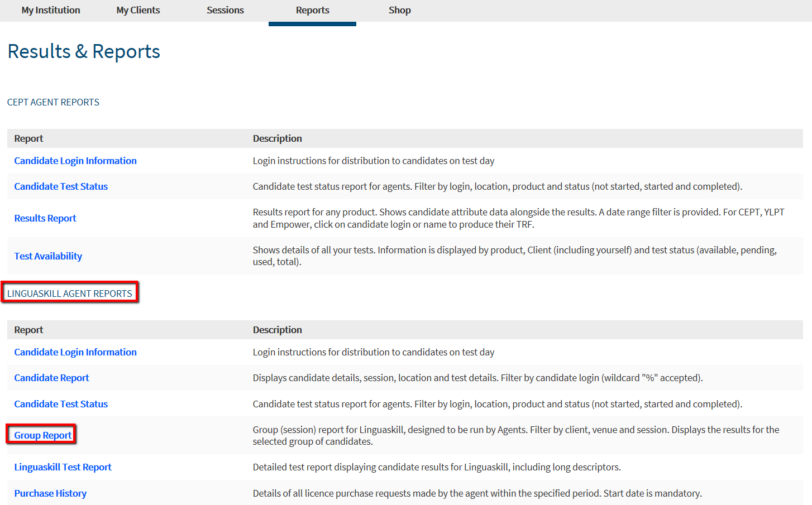Image resolution: width=812 pixels, height=505 pixels.
Task: Click the Results & Reports page heading
Action: click(x=84, y=51)
